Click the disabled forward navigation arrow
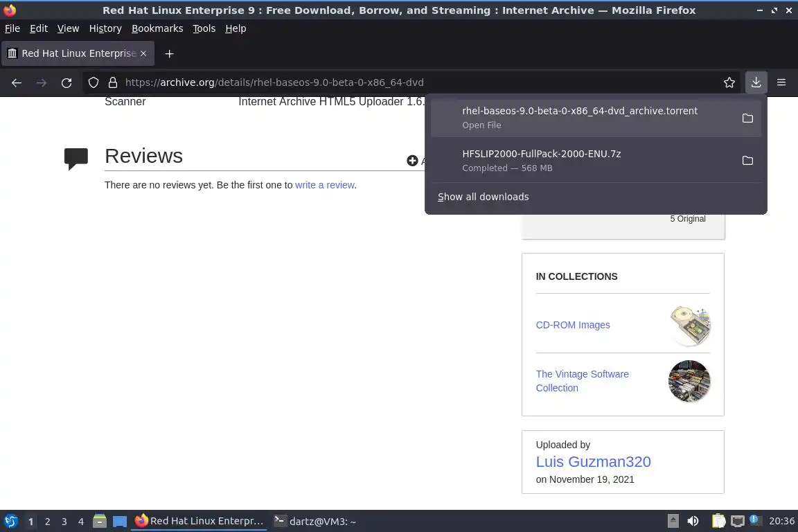This screenshot has height=532, width=798. click(x=42, y=82)
